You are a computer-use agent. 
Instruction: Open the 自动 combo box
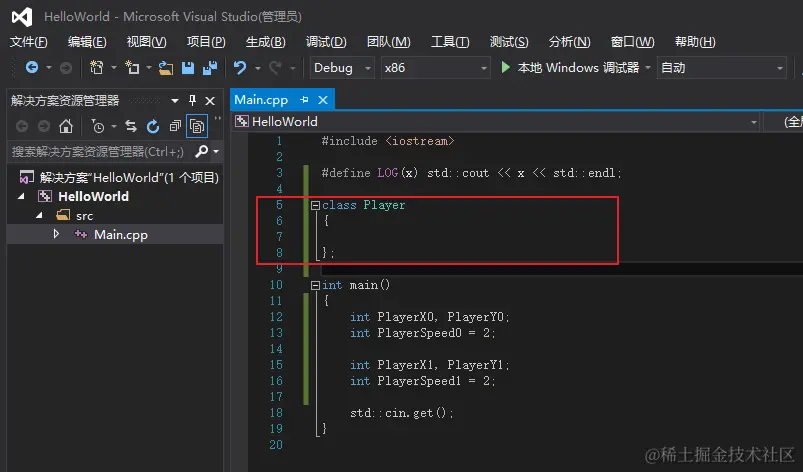click(x=722, y=68)
